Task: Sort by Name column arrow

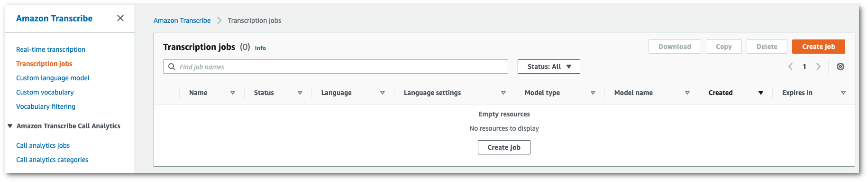Action: 233,93
